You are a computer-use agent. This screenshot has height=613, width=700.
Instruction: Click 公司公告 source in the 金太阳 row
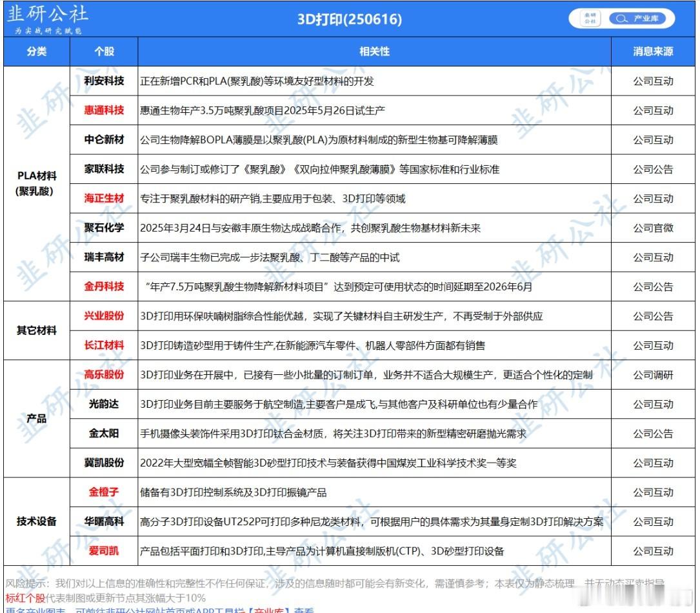coord(653,434)
